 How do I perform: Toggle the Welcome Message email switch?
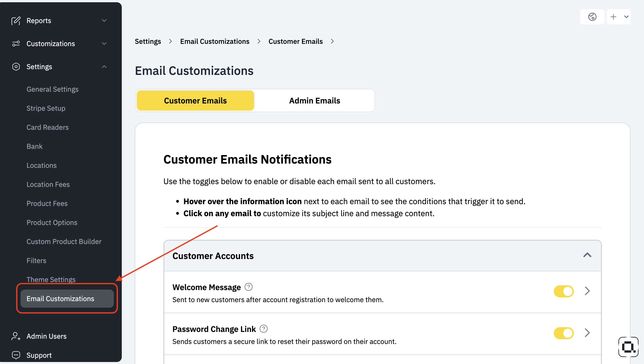point(564,291)
